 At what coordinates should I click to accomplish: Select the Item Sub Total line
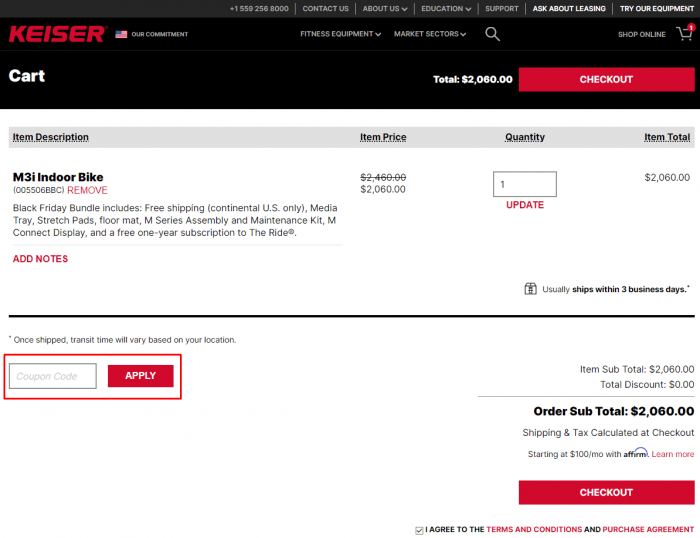pyautogui.click(x=637, y=369)
